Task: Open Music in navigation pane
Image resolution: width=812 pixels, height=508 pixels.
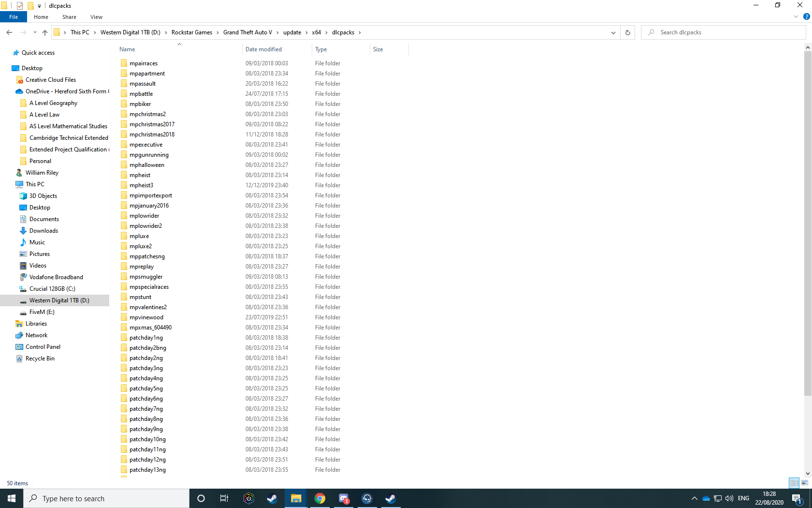Action: [37, 242]
